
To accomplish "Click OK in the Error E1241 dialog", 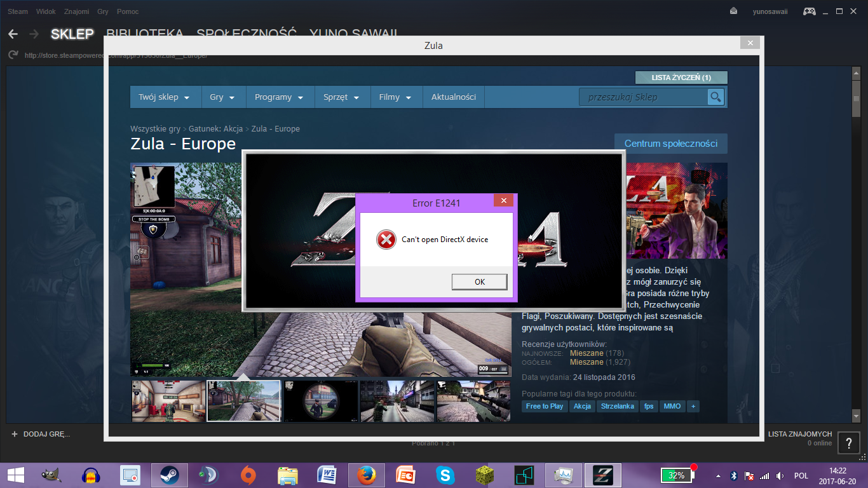I will click(479, 281).
